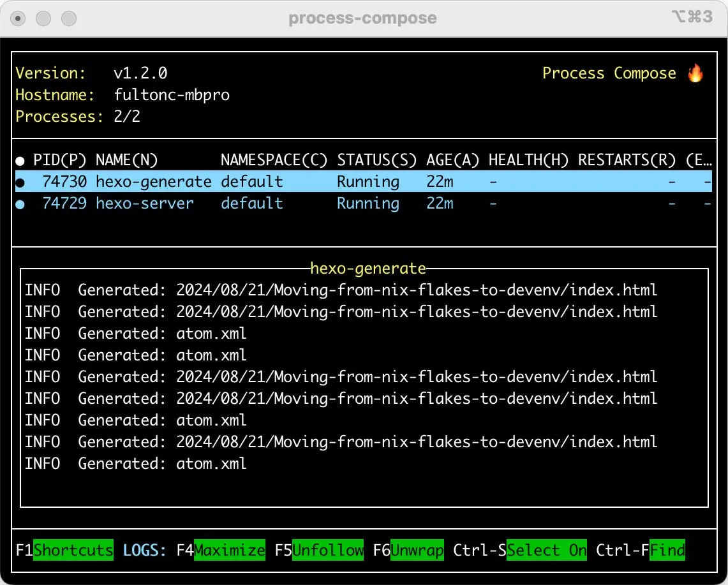This screenshot has height=585, width=728.
Task: Click the LOGS: label in footer
Action: 144,550
